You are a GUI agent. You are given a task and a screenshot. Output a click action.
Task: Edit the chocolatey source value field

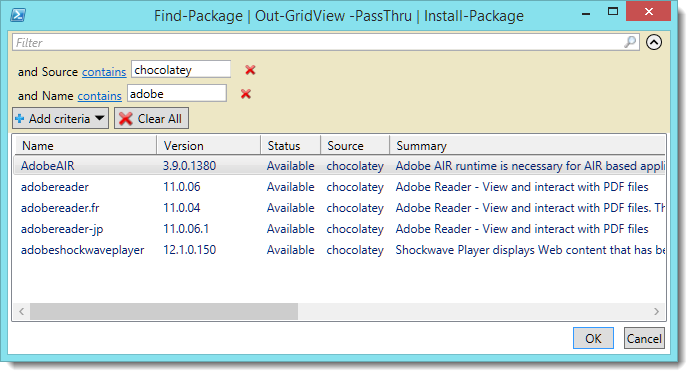click(x=181, y=70)
